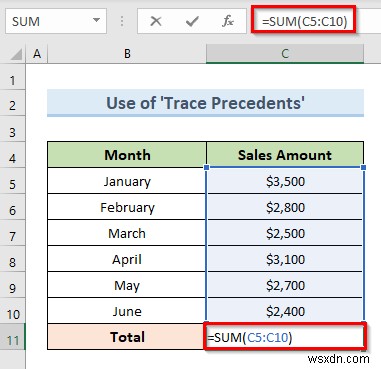Image resolution: width=381 pixels, height=369 pixels.
Task: Click the 'Use of Trace Precedents' title cell
Action: (x=205, y=103)
